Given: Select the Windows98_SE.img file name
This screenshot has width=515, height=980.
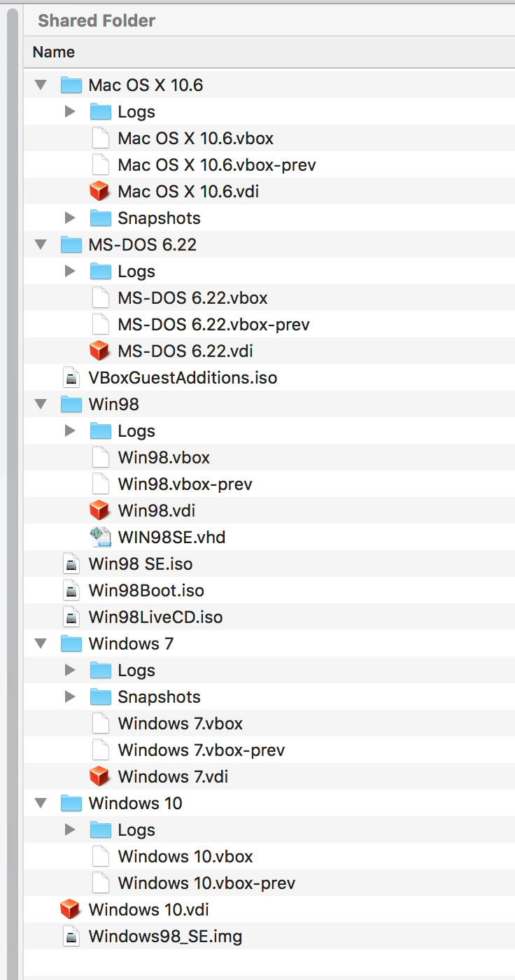Looking at the screenshot, I should click(x=165, y=937).
